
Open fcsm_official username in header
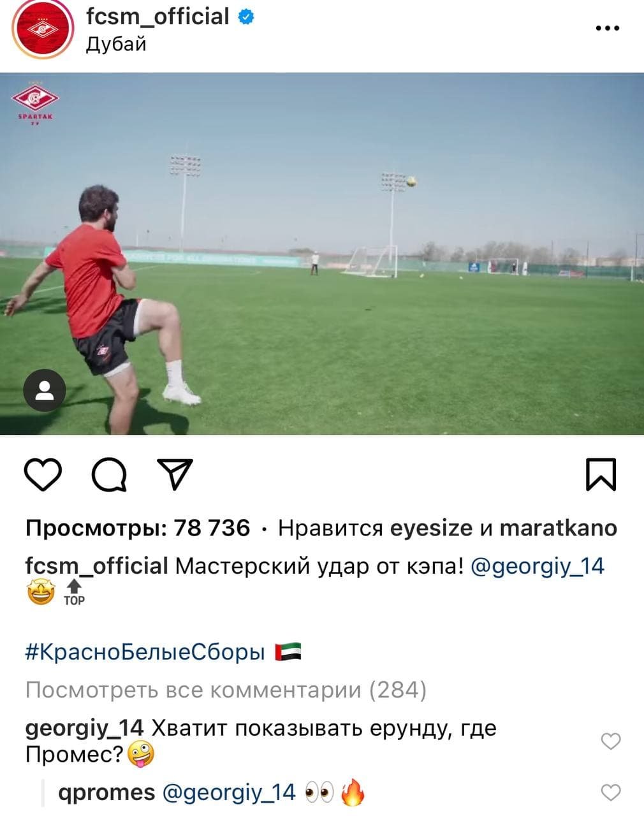157,16
